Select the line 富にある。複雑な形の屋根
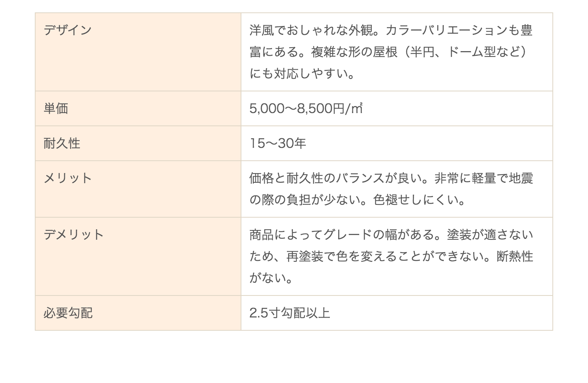The width and height of the screenshot is (588, 383). pos(388,52)
